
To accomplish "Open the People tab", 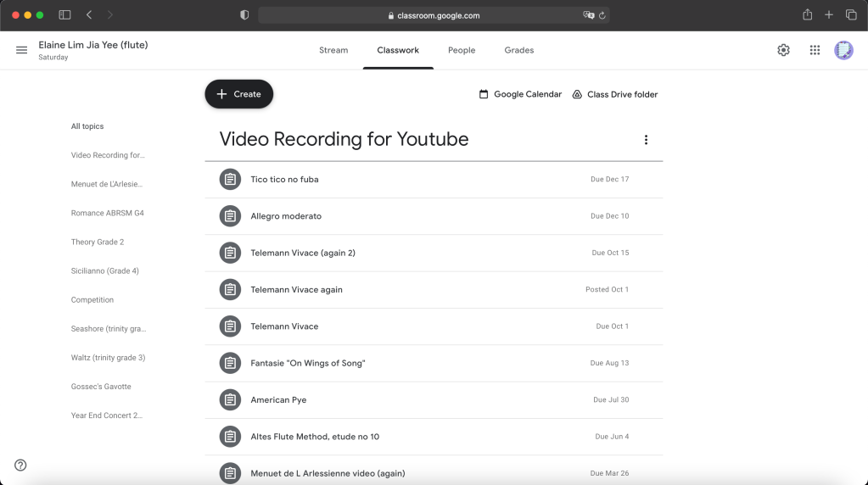I will pos(461,51).
